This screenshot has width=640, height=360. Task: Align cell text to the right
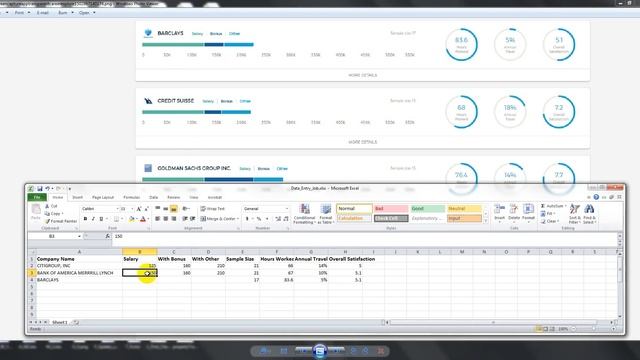click(x=174, y=219)
